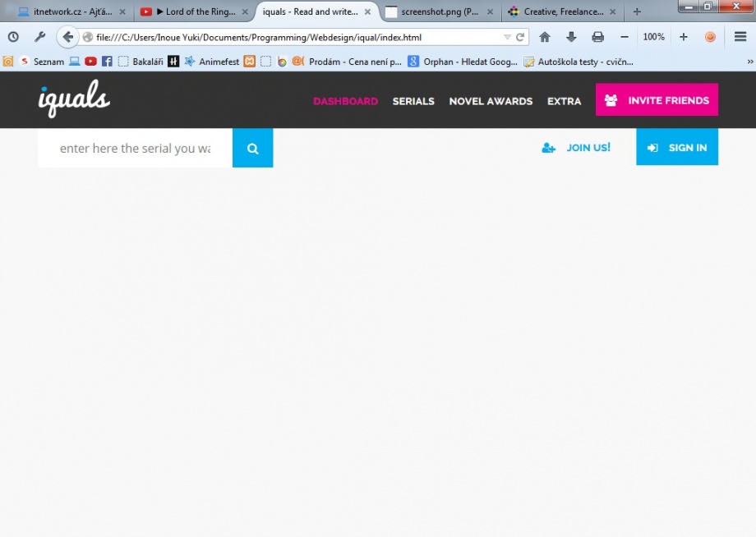The width and height of the screenshot is (756, 537).
Task: Open the EXTRA nav item
Action: [564, 101]
